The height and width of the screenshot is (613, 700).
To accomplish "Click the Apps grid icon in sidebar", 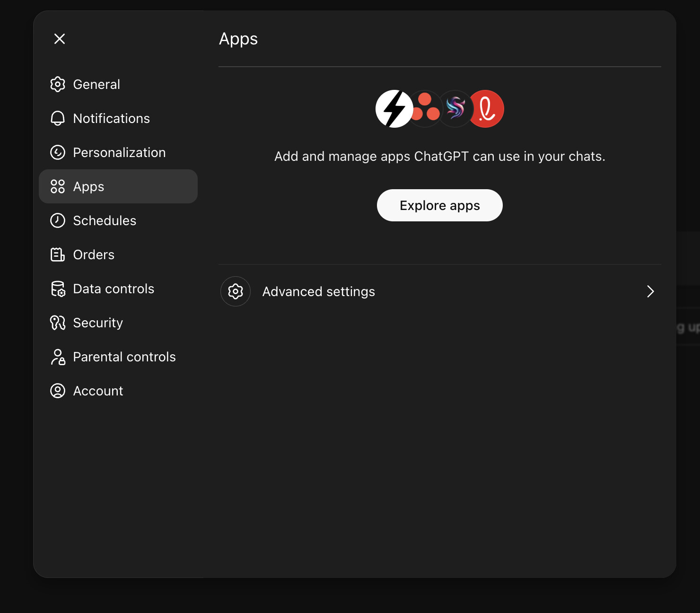I will [58, 186].
